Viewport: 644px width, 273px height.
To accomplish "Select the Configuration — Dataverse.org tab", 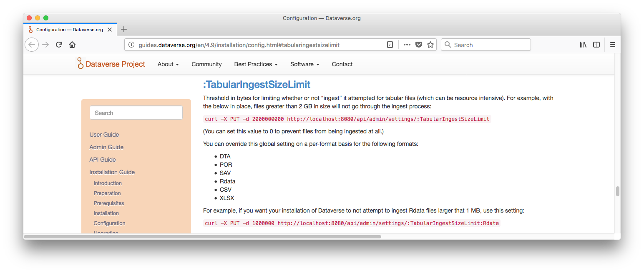I will click(70, 30).
